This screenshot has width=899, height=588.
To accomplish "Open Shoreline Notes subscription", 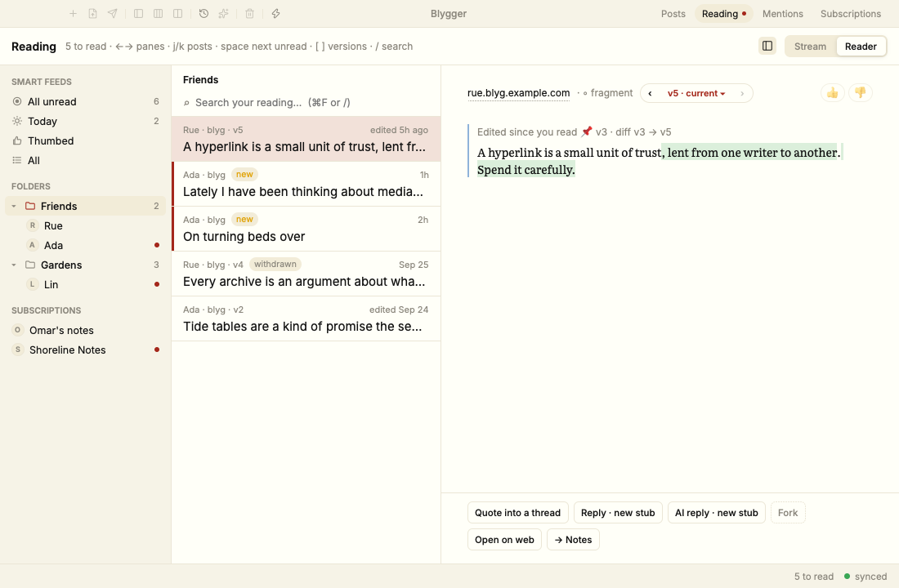I will coord(86,350).
